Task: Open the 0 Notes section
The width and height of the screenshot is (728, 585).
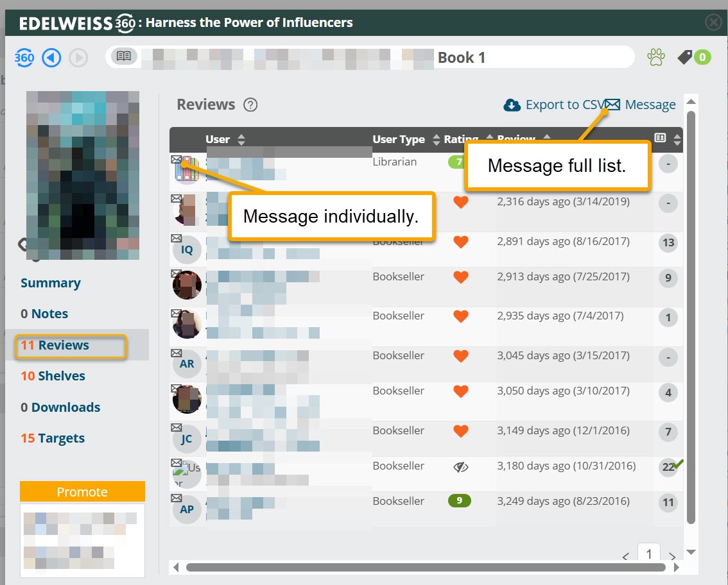Action: click(44, 314)
